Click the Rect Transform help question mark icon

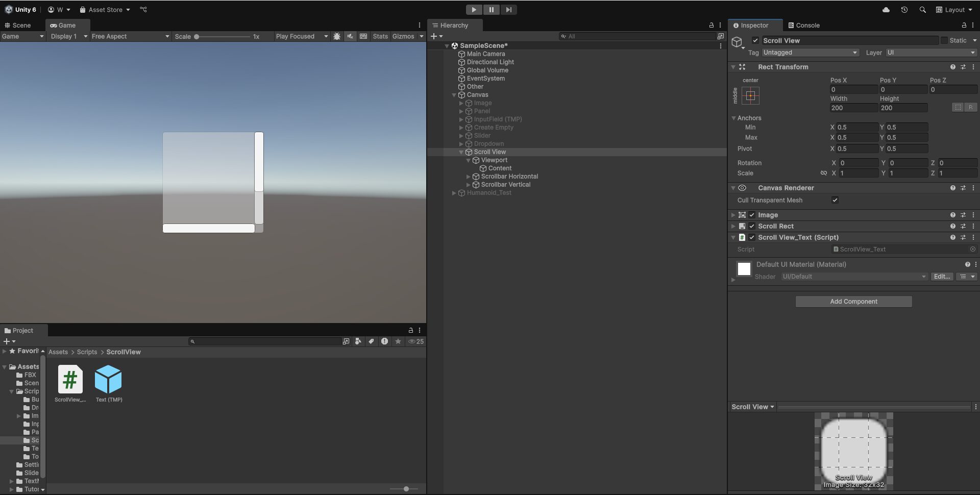(x=952, y=67)
